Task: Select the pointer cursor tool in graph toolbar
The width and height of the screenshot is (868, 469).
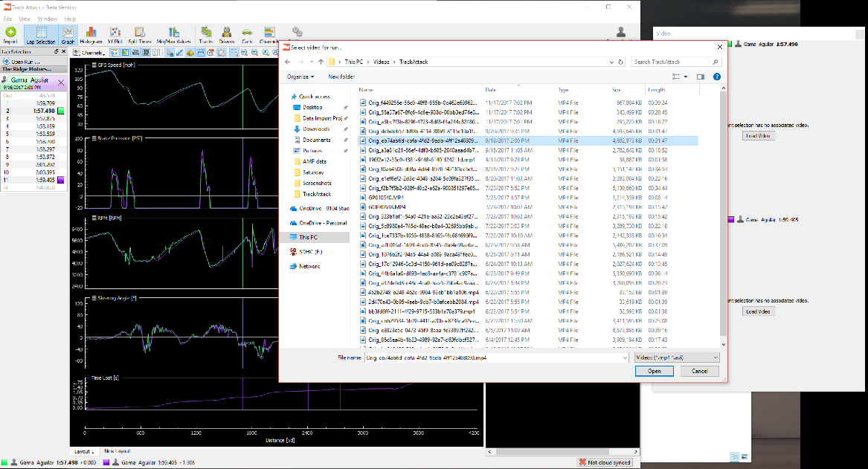Action: pos(170,53)
